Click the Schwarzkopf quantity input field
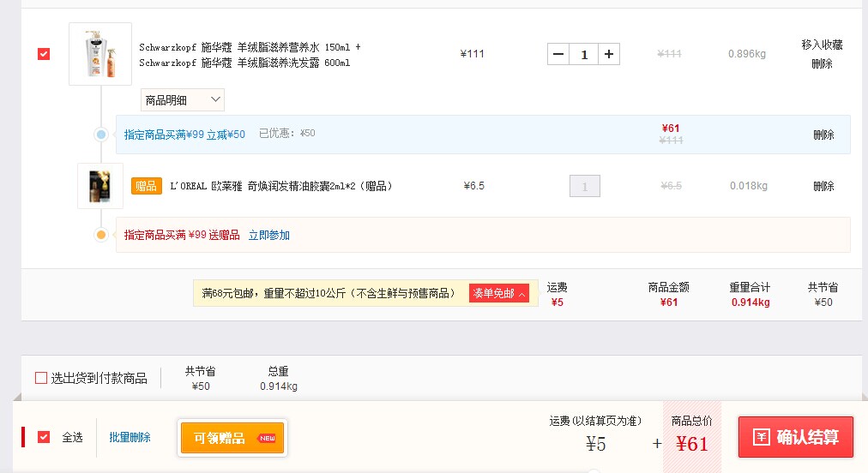868x473 pixels. pyautogui.click(x=583, y=54)
